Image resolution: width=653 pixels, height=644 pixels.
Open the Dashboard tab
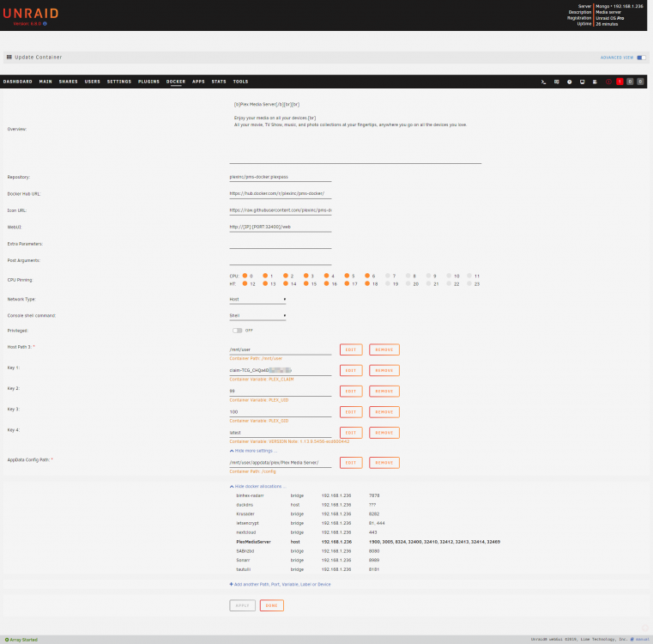pos(17,82)
